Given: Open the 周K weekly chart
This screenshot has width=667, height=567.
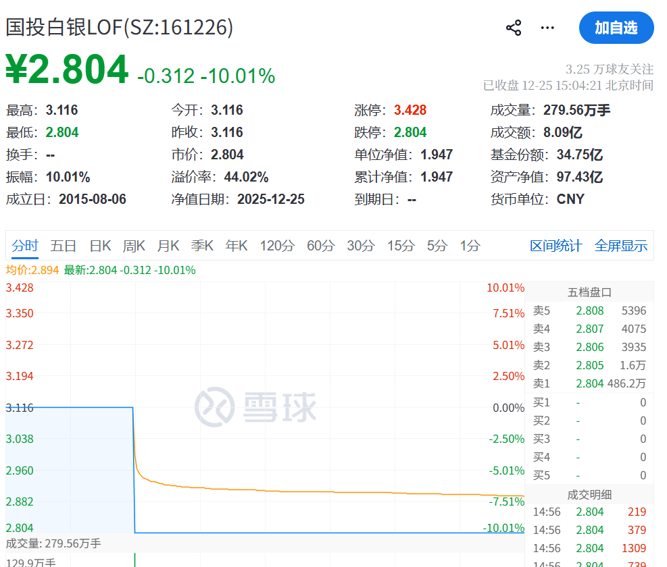Looking at the screenshot, I should pyautogui.click(x=134, y=245).
